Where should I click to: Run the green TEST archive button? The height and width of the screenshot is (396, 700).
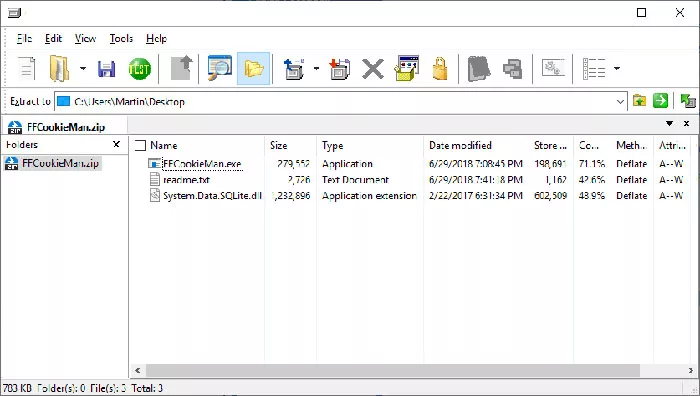(x=140, y=69)
